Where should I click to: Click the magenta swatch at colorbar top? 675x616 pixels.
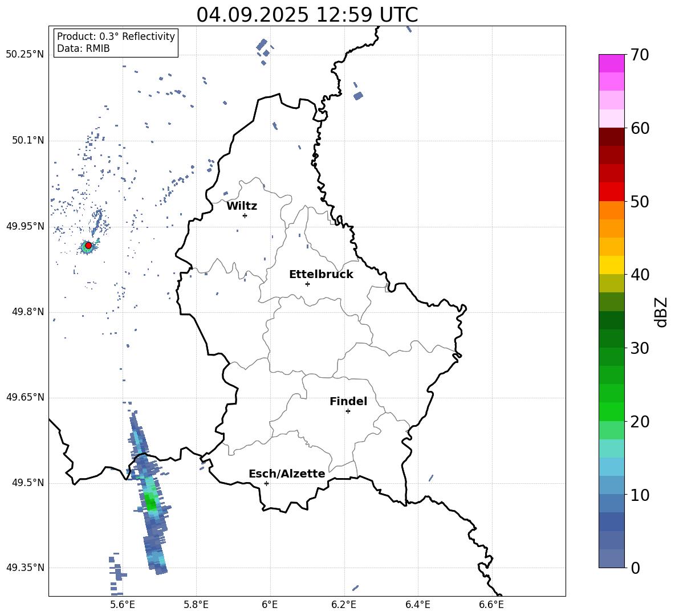pos(611,63)
